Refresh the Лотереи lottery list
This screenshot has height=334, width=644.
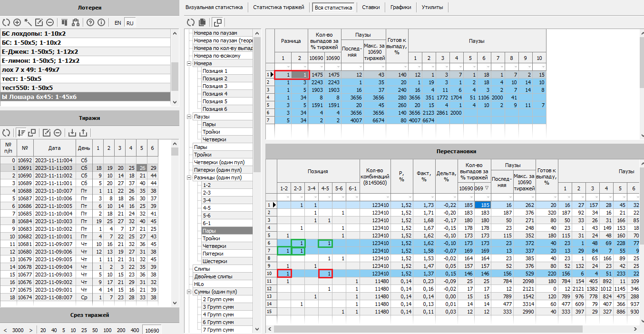(6, 22)
